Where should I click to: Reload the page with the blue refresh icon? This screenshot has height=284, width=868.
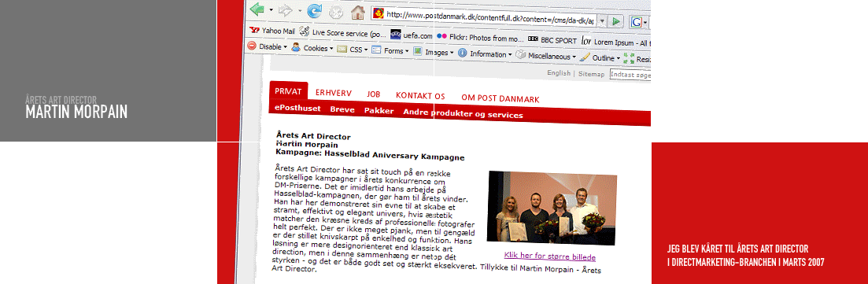point(315,11)
